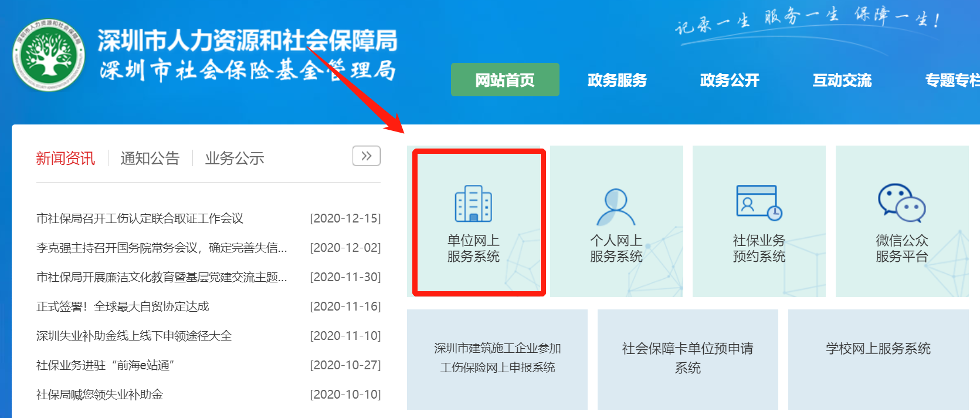Click date [2020-11-10]

(x=345, y=336)
